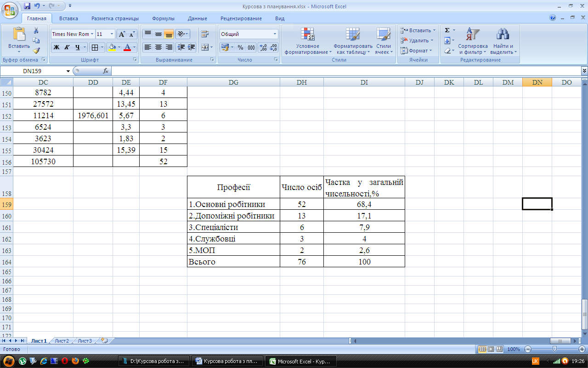Click Формат cells button
Screen dimensions: 588x368
pos(416,51)
